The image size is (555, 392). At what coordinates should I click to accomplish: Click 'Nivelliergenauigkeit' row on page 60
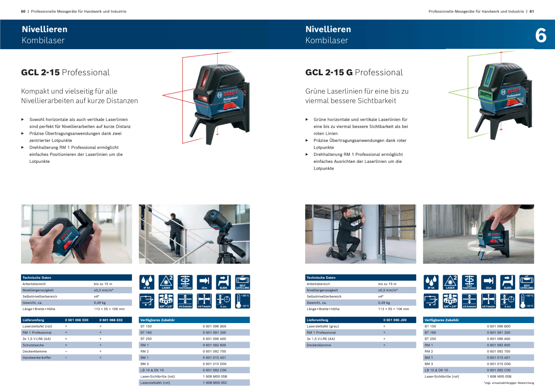pos(77,290)
